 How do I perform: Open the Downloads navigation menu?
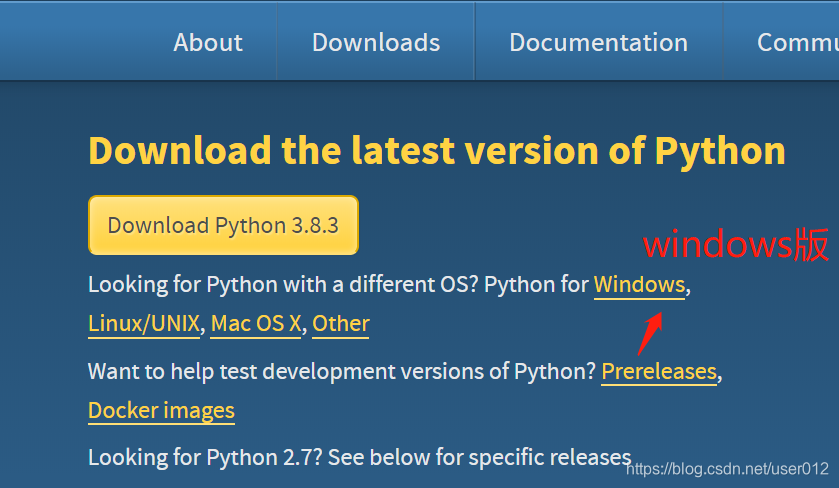click(x=376, y=43)
